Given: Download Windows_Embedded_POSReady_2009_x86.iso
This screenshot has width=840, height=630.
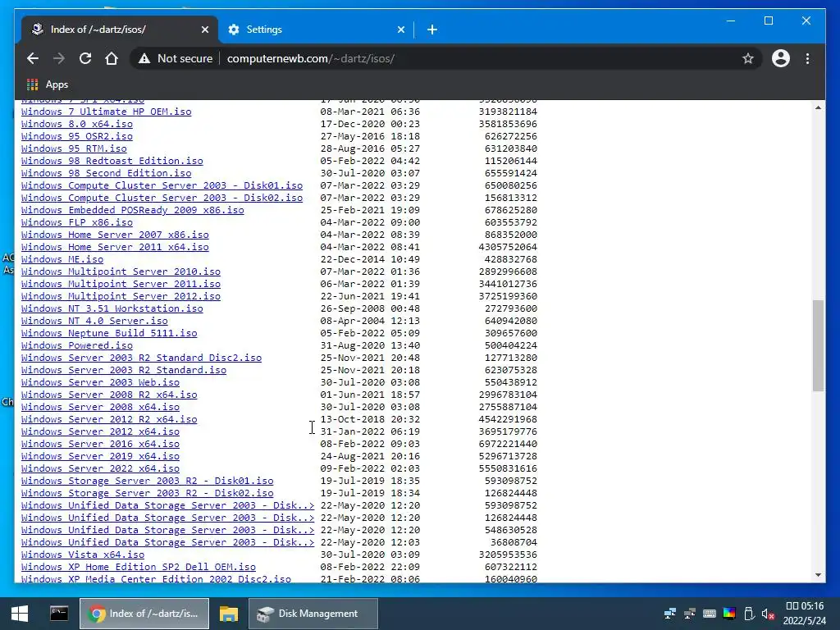Looking at the screenshot, I should pyautogui.click(x=132, y=210).
